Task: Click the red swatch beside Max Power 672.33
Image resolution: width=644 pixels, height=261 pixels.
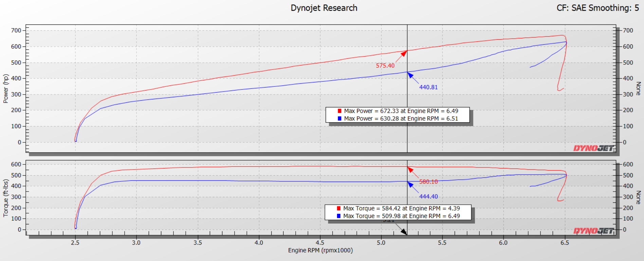Action: tap(339, 111)
